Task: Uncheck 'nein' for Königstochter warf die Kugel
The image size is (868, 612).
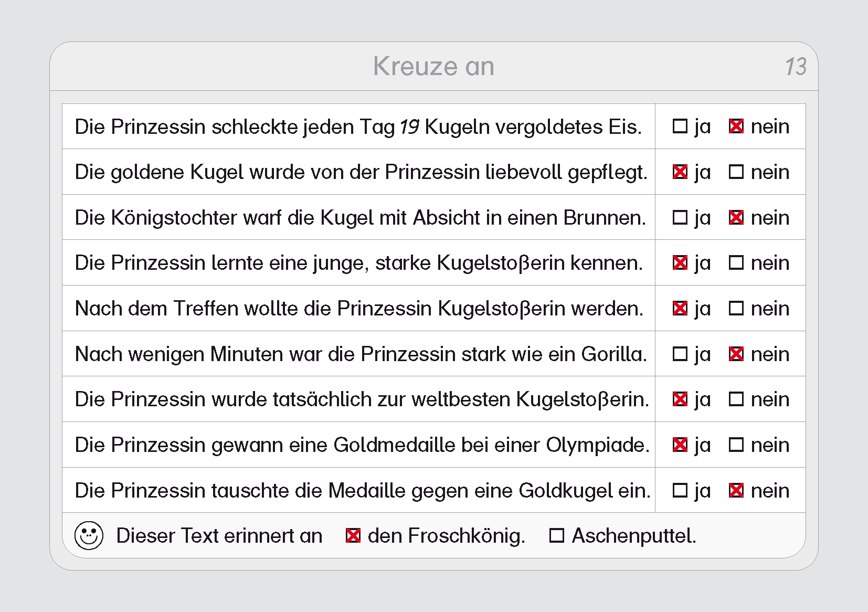Action: click(x=736, y=217)
